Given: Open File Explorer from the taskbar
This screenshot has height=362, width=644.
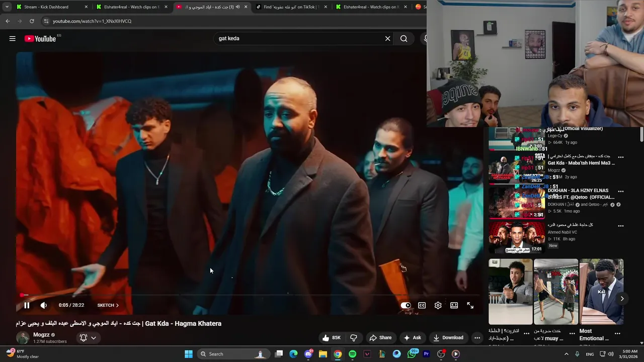Looking at the screenshot, I should [323, 354].
